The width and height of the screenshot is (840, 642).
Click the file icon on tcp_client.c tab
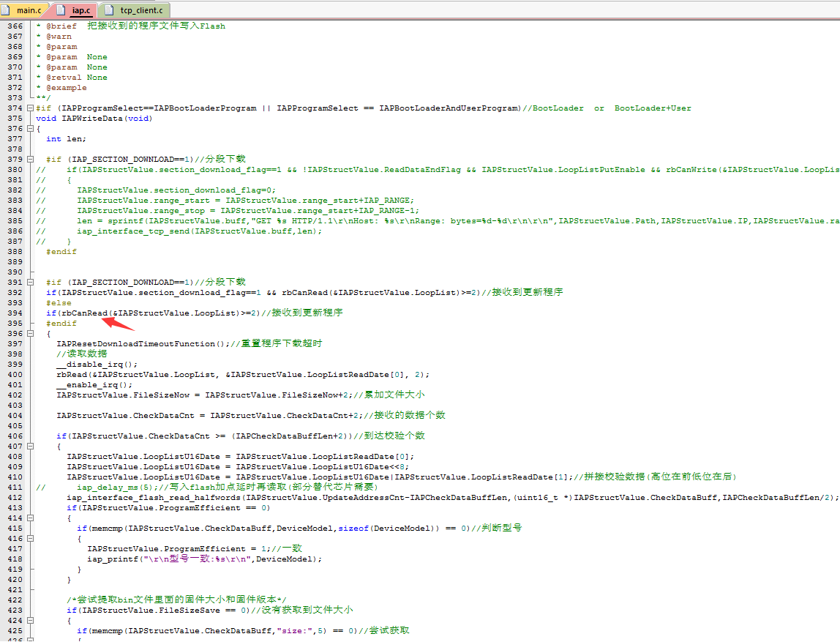(x=109, y=10)
